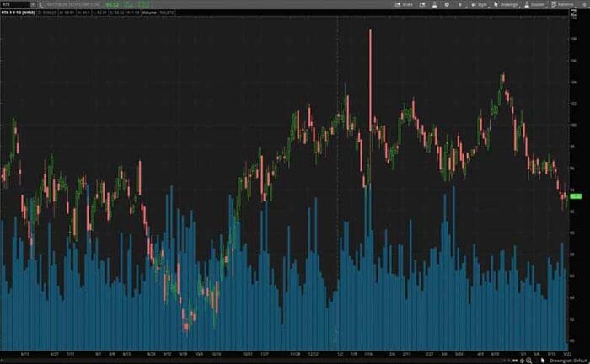Click the RTX 1Y 1D (NYSE) chart label

(18, 13)
